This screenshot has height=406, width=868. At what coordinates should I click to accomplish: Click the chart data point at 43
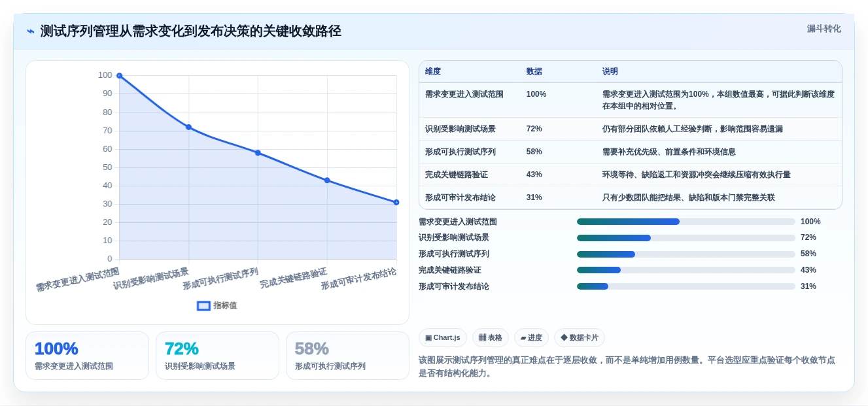(327, 180)
